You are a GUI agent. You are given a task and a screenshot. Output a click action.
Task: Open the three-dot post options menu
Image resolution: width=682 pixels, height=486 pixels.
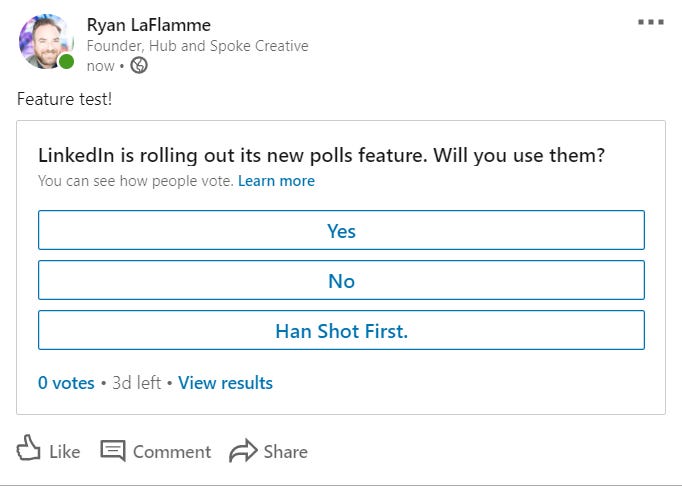tap(650, 22)
